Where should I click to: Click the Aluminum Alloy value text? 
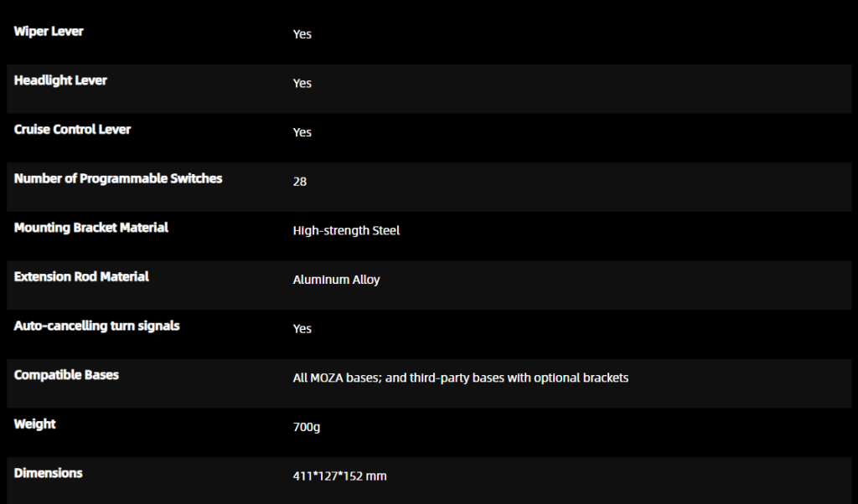click(x=336, y=280)
